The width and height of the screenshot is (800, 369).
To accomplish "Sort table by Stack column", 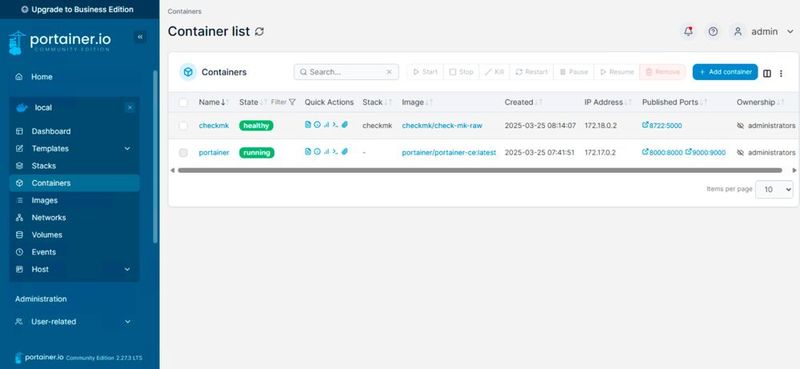I will click(x=377, y=102).
